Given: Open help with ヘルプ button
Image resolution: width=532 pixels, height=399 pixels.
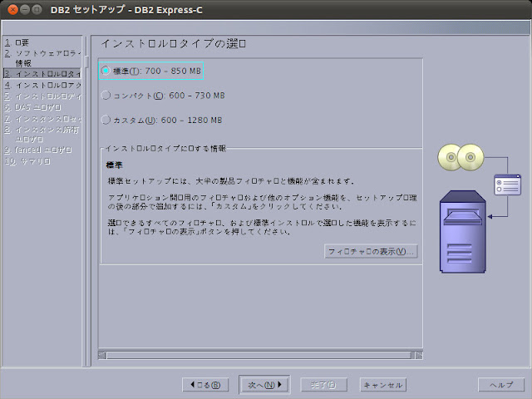Looking at the screenshot, I should click(500, 385).
